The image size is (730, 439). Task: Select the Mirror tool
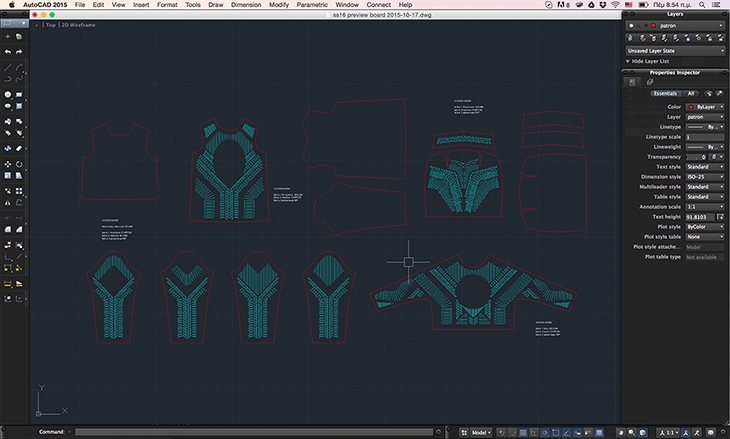8,203
